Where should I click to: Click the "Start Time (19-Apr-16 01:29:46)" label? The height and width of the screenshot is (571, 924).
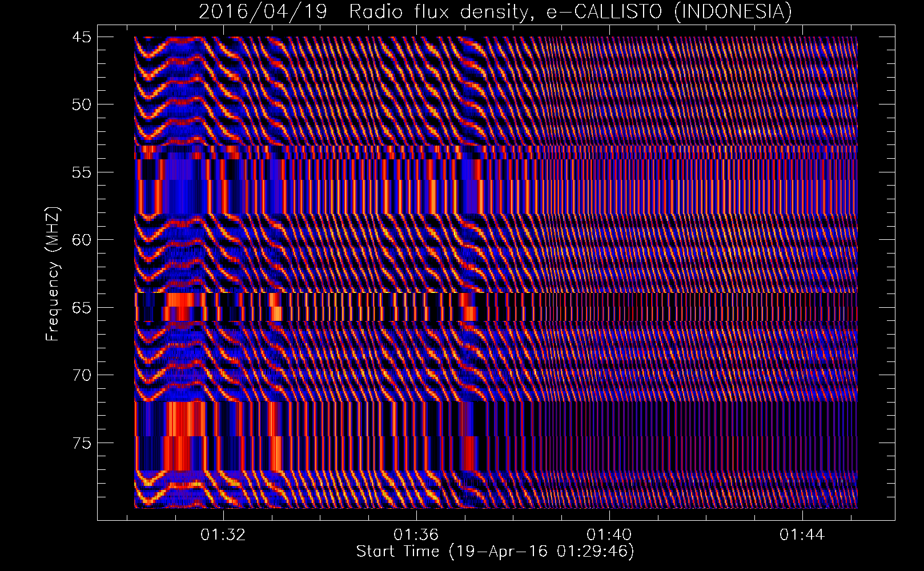(x=495, y=552)
